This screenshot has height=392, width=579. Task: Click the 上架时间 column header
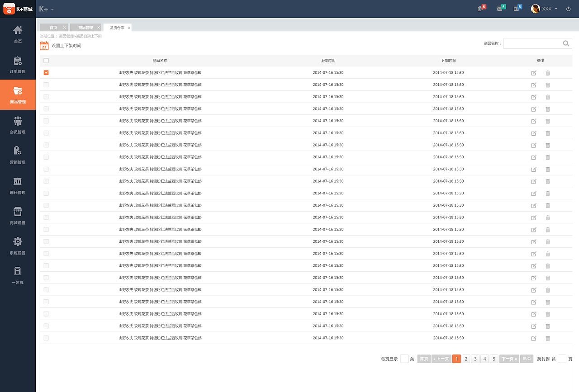tap(328, 61)
